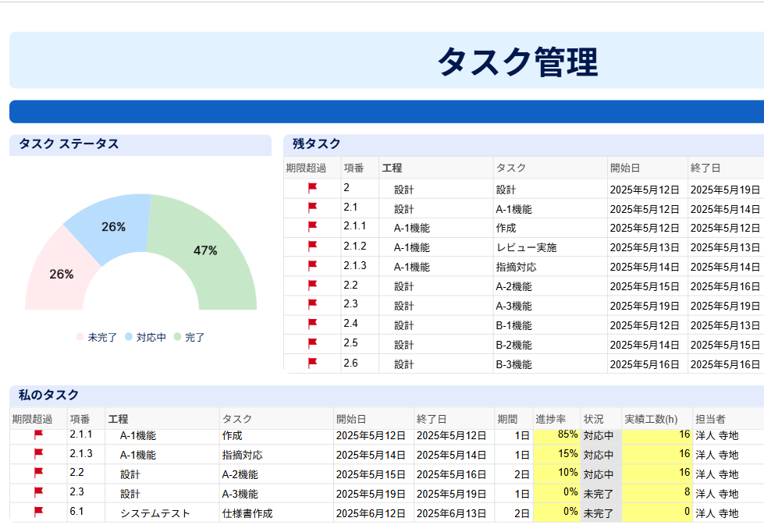Click the red flag for item 2.4 in 残タスク
764x532 pixels.
click(312, 324)
